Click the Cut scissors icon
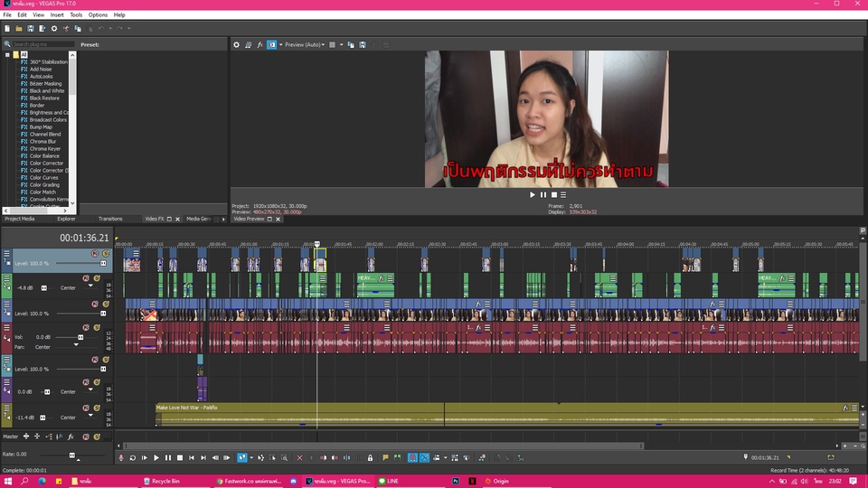Viewport: 868px width, 488px height. pyautogui.click(x=66, y=28)
